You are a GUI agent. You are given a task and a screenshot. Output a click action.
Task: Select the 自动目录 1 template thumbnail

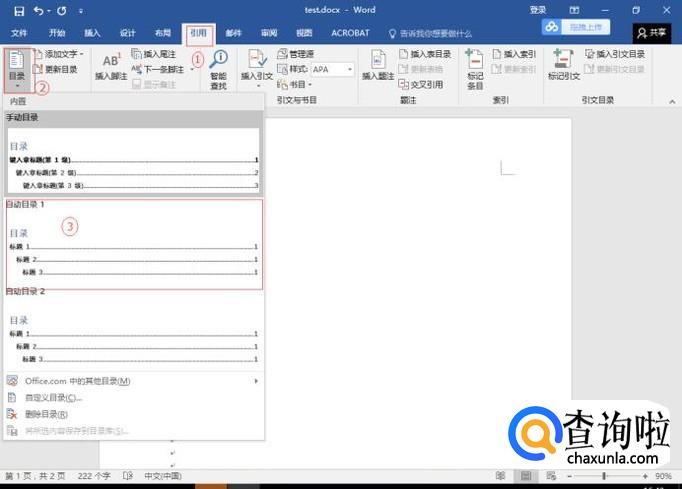pos(134,250)
